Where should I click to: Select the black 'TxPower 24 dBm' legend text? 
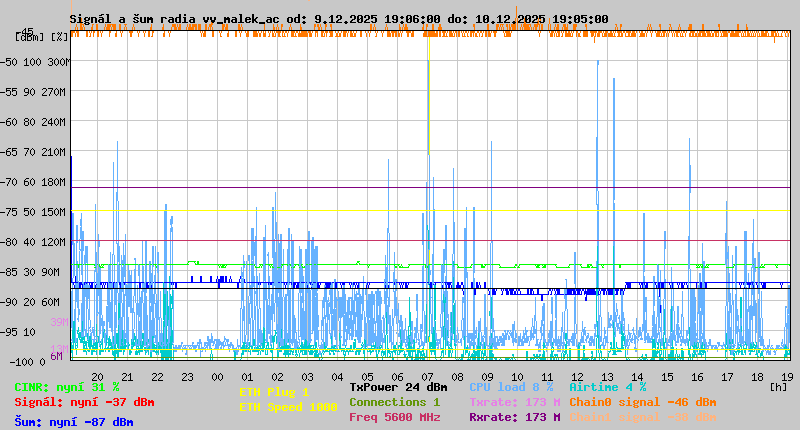click(398, 388)
